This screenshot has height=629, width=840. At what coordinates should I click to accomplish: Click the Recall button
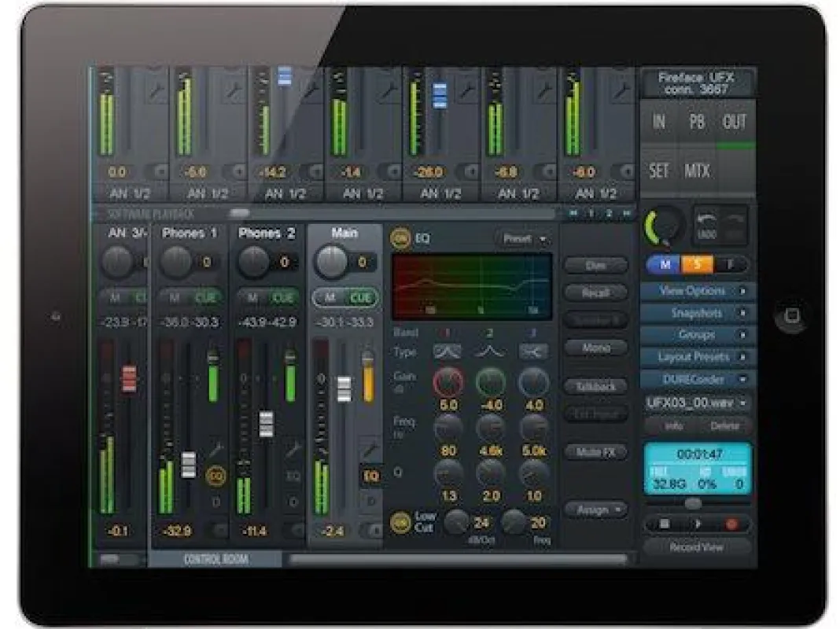coord(595,292)
